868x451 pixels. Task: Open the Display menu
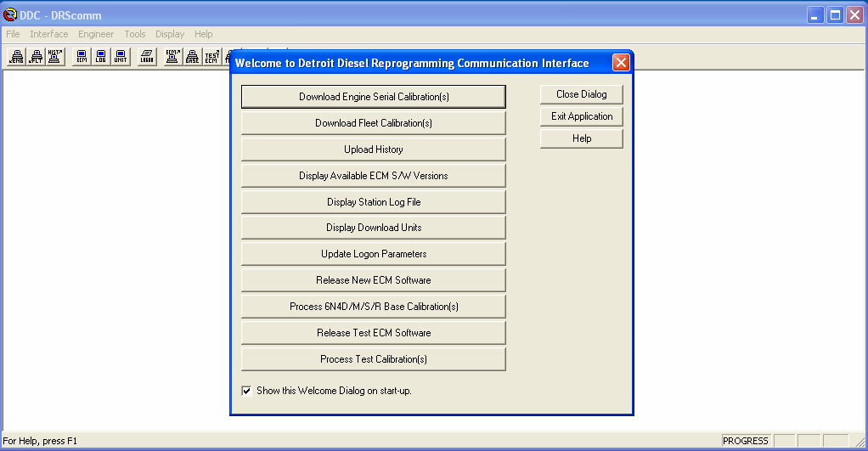pos(170,34)
